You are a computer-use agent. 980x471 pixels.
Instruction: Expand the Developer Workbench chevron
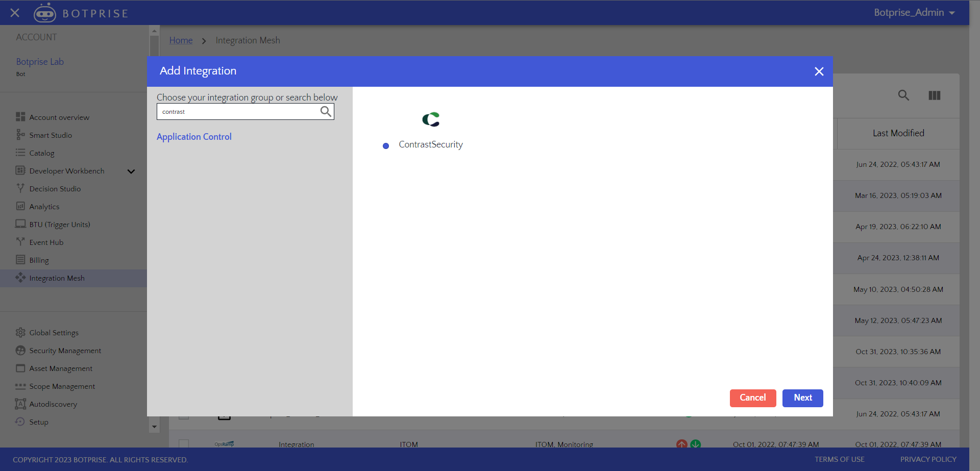click(x=131, y=171)
